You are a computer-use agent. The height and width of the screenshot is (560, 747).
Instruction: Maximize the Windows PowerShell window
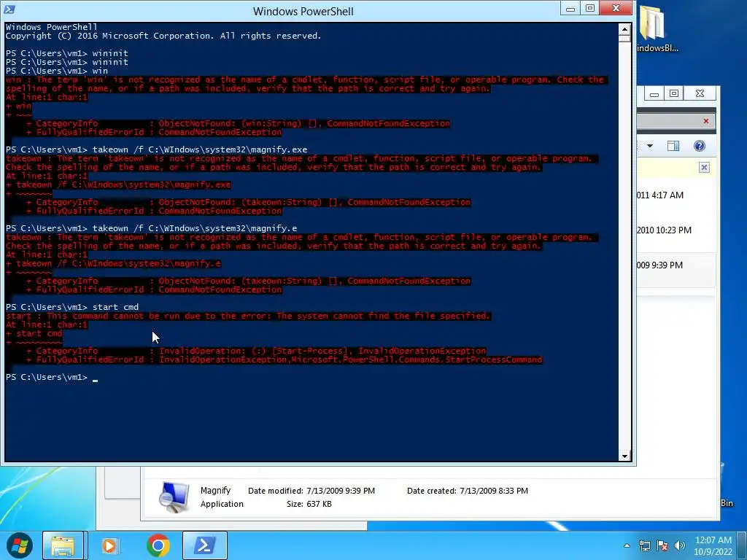click(x=589, y=8)
